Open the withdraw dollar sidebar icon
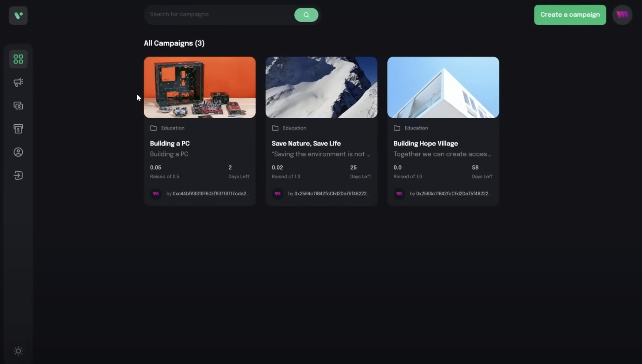Viewport: 642px width, 364px height. [x=18, y=129]
